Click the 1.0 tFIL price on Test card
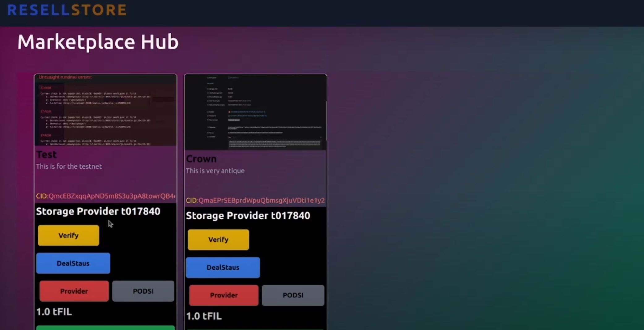This screenshot has height=330, width=644. point(54,311)
